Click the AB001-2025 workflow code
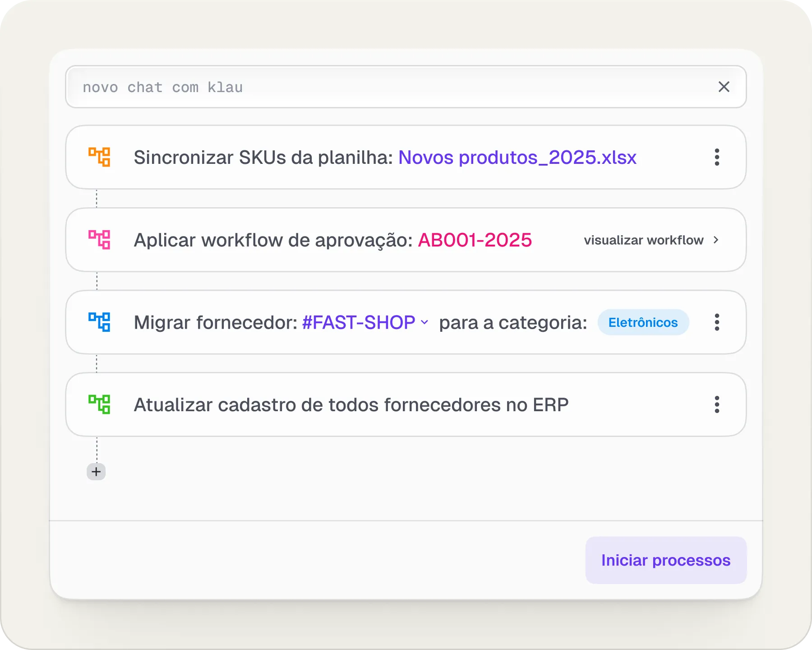The width and height of the screenshot is (812, 650). click(475, 240)
